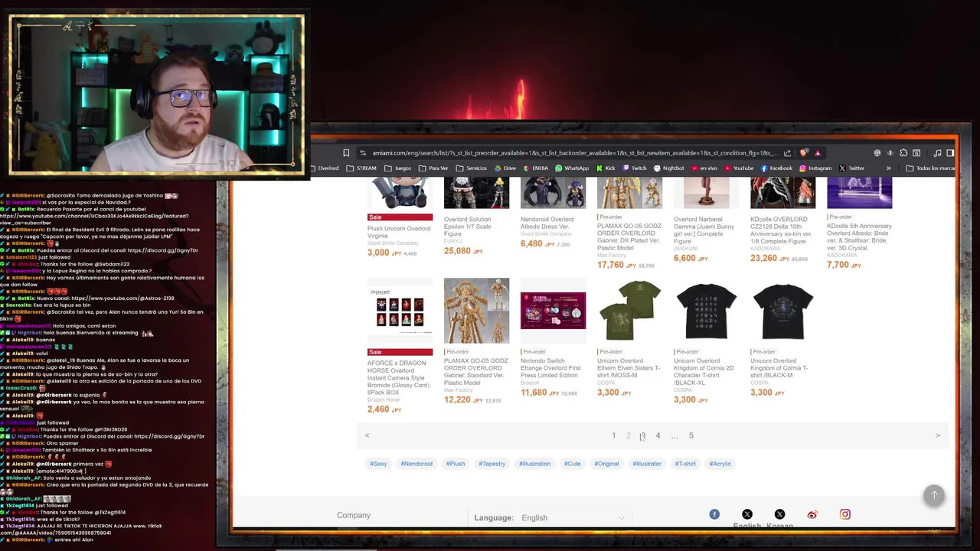Click the golden PLAMAX Gabriel Standard thumbnail
The height and width of the screenshot is (551, 980).
pyautogui.click(x=476, y=311)
